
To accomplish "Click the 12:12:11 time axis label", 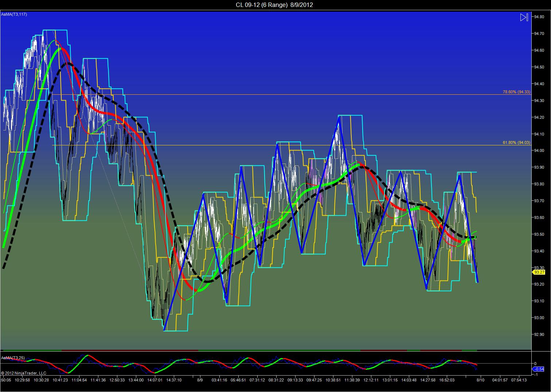I will (x=371, y=380).
